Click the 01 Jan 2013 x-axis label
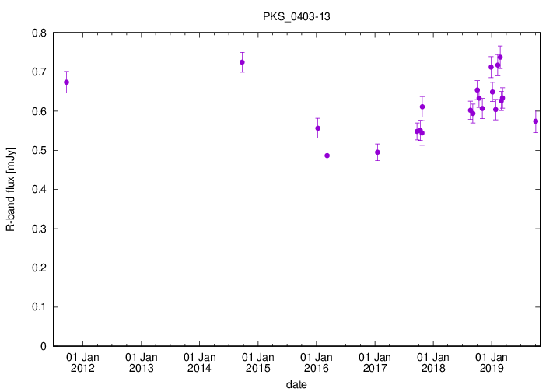560x392 pixels. point(140,362)
